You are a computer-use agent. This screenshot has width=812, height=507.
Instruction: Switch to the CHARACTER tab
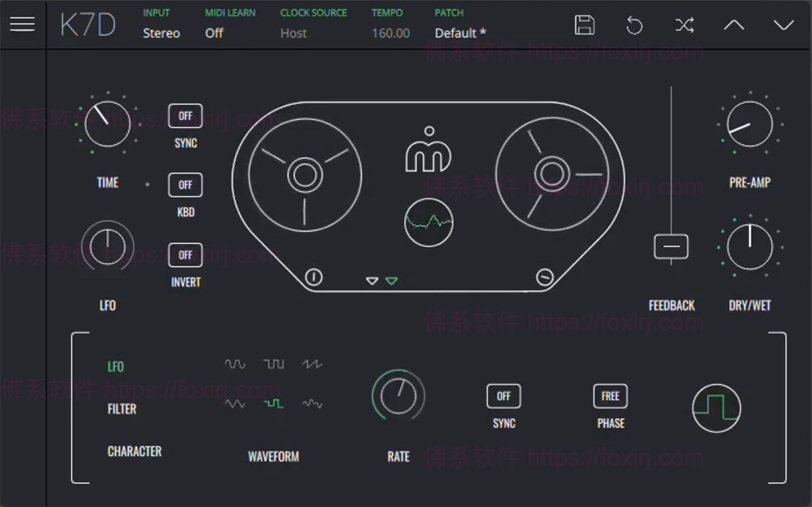[134, 451]
